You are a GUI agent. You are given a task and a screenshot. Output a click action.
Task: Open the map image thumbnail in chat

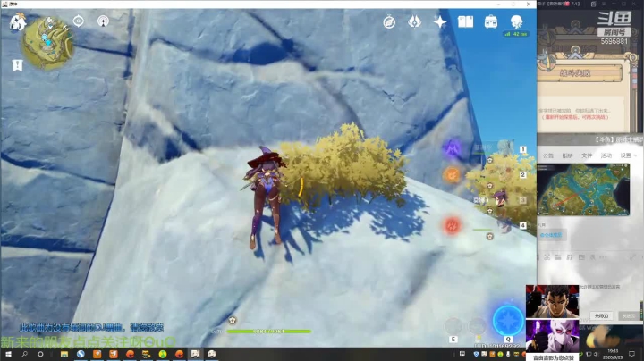tap(583, 189)
